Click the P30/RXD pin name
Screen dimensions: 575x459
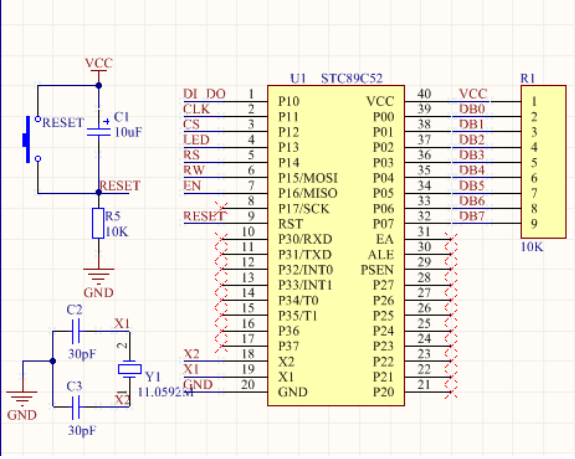[305, 239]
